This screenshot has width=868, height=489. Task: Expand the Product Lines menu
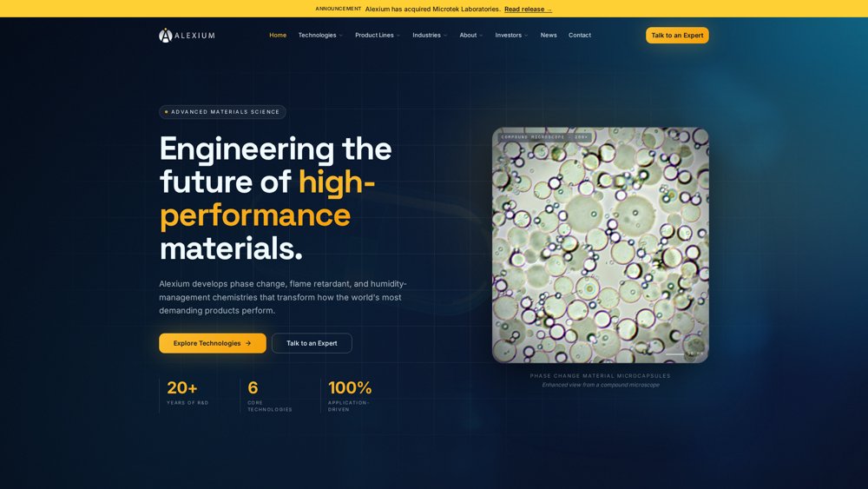[x=378, y=35]
